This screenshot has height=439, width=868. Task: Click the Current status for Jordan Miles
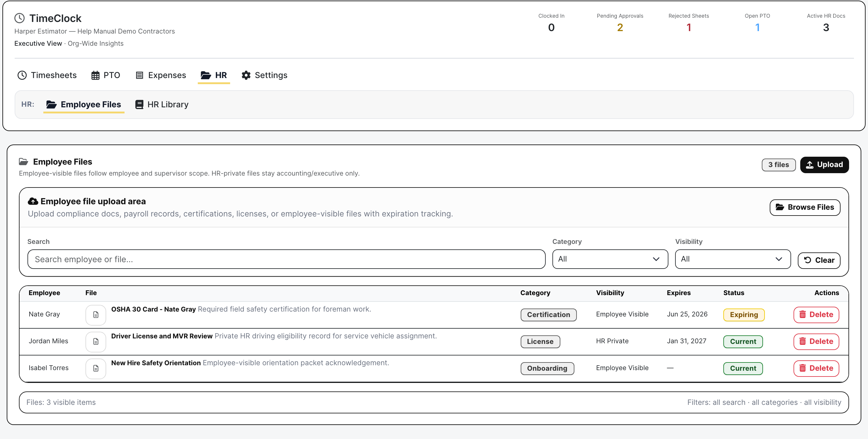[743, 342]
